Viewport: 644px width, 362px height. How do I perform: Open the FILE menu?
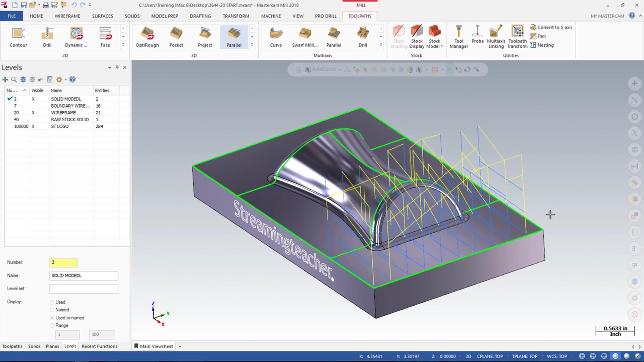(12, 16)
